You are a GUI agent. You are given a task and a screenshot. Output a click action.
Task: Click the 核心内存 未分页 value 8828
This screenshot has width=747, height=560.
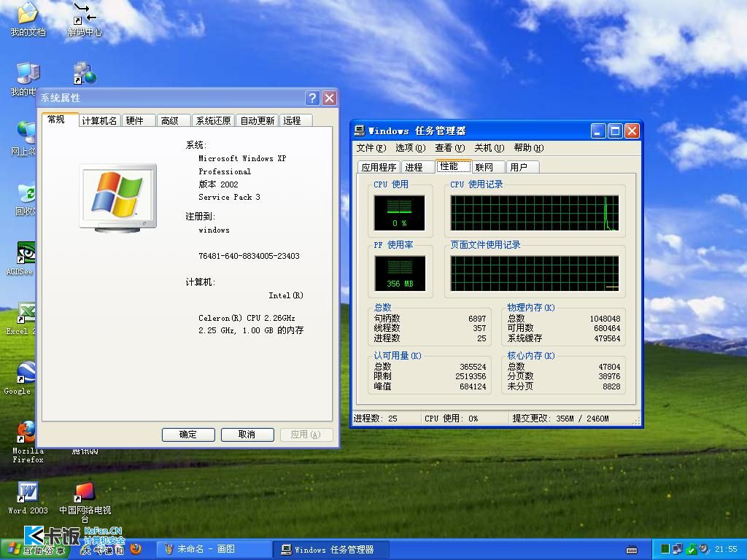611,386
